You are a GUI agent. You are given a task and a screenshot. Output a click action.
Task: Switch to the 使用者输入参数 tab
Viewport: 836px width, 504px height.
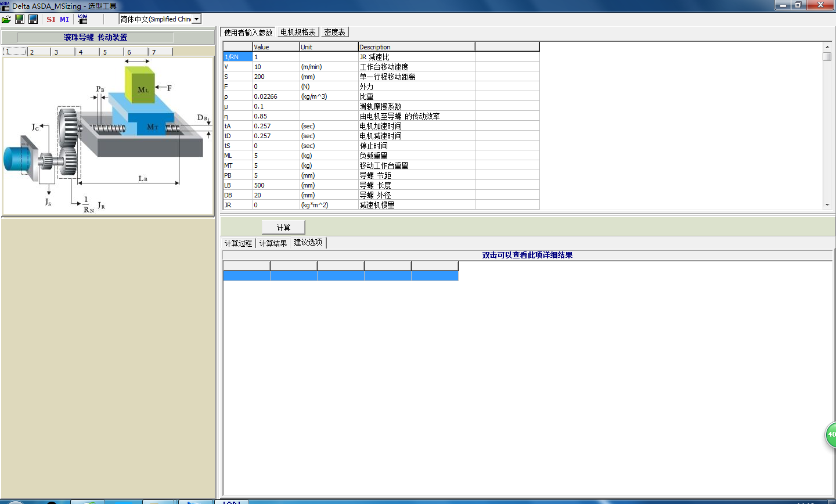248,33
